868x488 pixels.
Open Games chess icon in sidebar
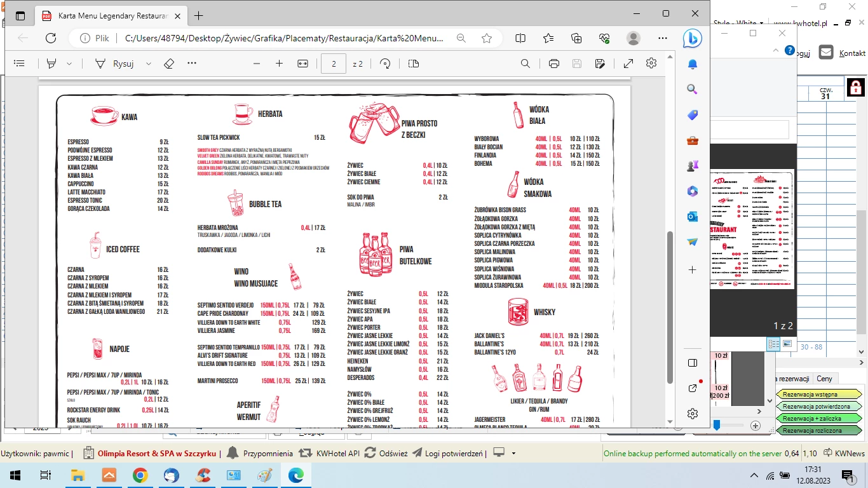tap(693, 166)
